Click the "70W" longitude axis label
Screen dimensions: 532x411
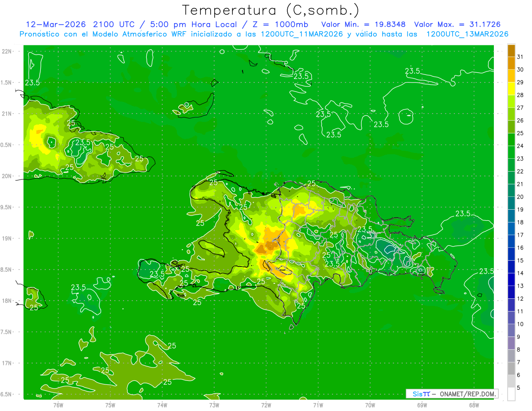point(370,405)
